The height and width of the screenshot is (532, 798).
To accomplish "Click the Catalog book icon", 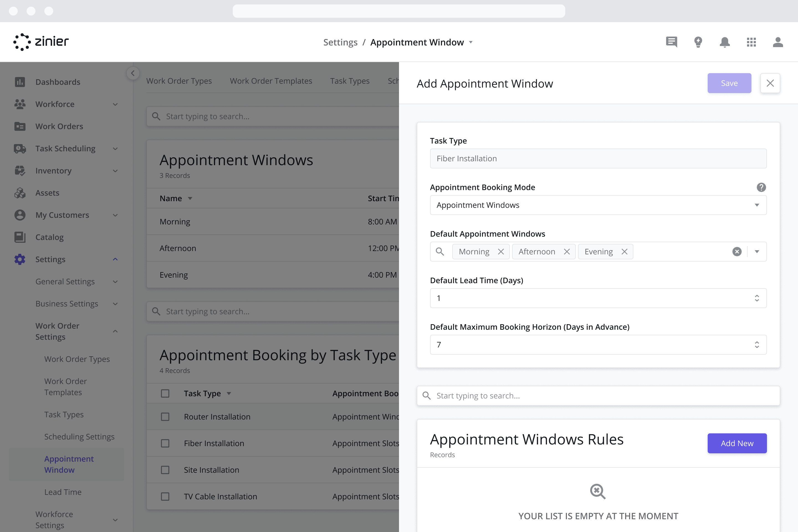I will coord(20,237).
